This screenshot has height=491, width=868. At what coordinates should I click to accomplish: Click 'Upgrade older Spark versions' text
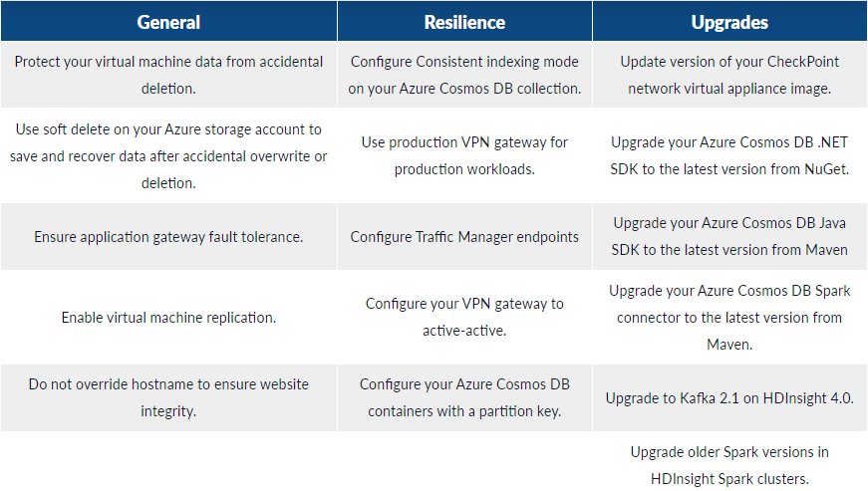[729, 464]
